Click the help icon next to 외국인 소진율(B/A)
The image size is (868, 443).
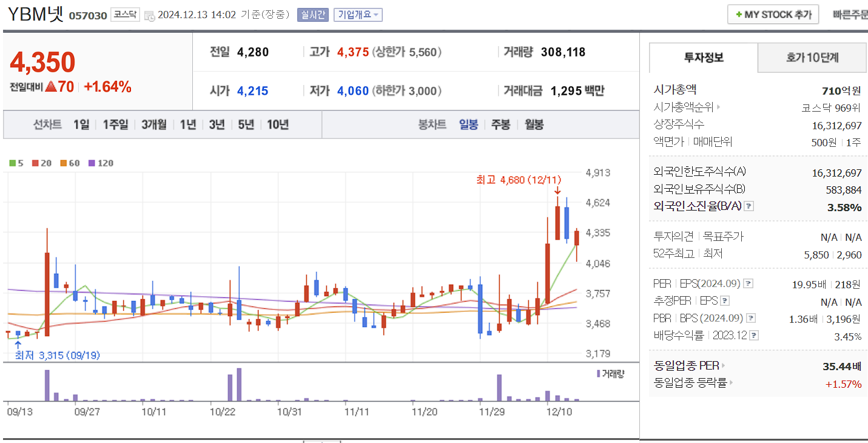tap(749, 207)
